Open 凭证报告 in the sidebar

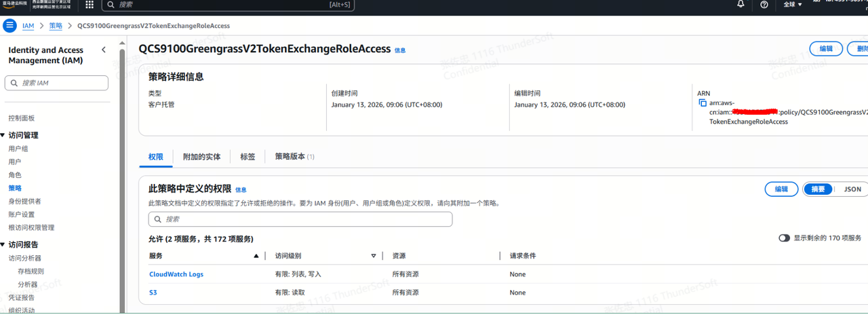coord(22,297)
